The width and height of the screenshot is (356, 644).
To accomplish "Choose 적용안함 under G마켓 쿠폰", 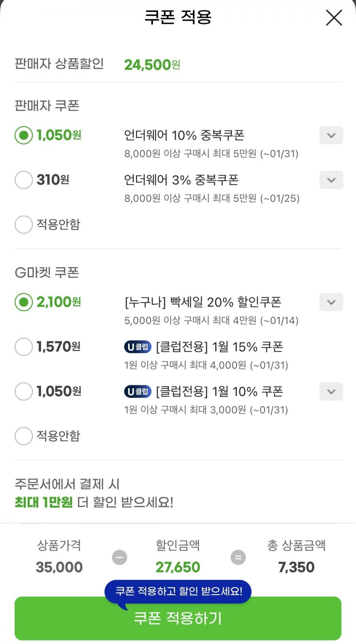I will 24,436.
